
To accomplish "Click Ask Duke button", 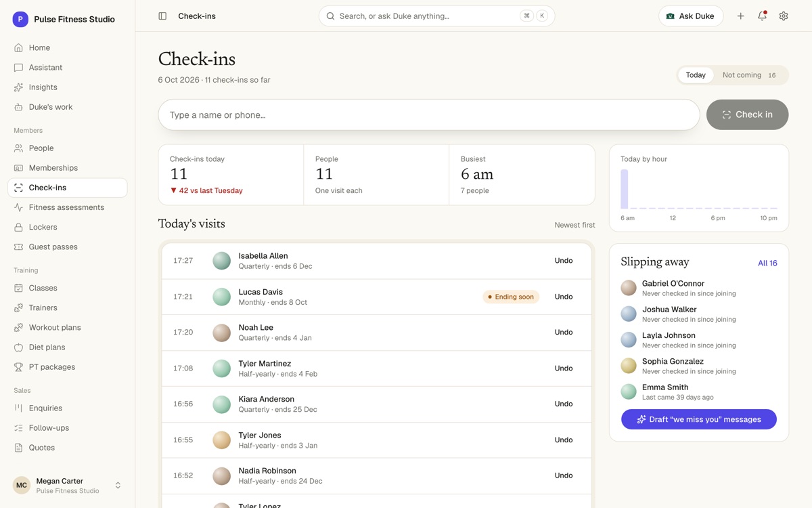I will [x=691, y=16].
